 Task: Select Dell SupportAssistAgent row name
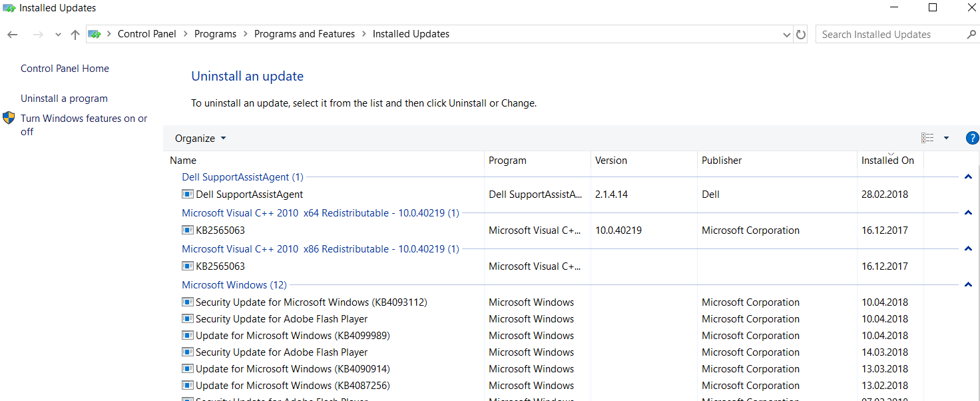(x=250, y=195)
